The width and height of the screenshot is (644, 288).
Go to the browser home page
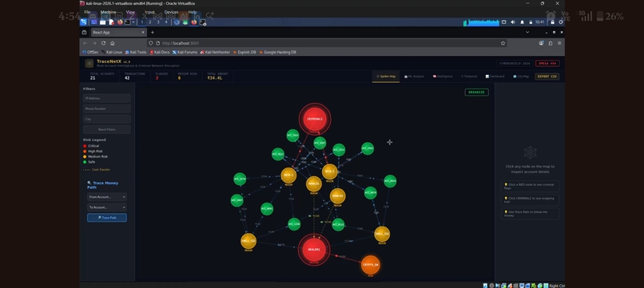click(x=112, y=43)
